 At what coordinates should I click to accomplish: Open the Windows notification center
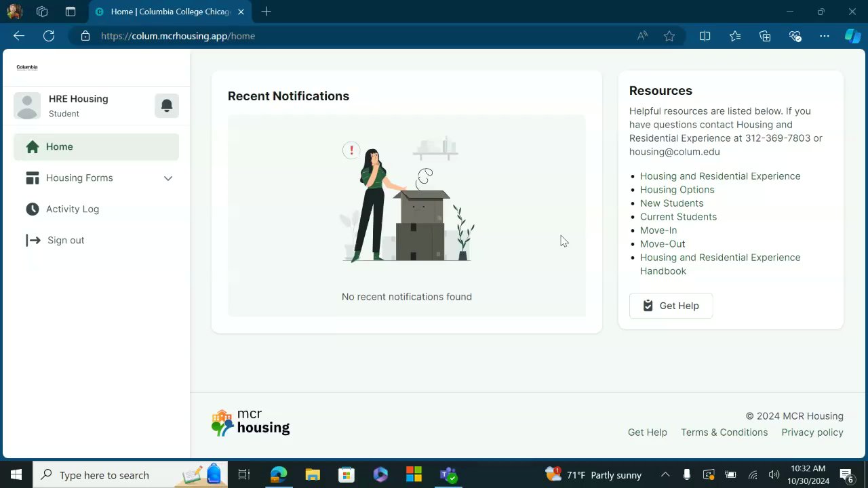pyautogui.click(x=847, y=474)
